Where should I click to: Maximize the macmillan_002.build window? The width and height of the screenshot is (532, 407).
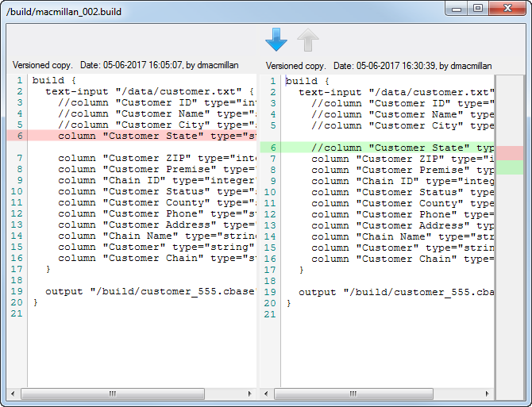click(477, 8)
